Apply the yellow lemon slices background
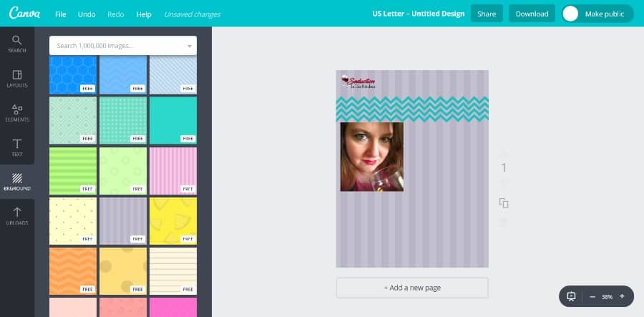This screenshot has width=644, height=317. tap(173, 221)
